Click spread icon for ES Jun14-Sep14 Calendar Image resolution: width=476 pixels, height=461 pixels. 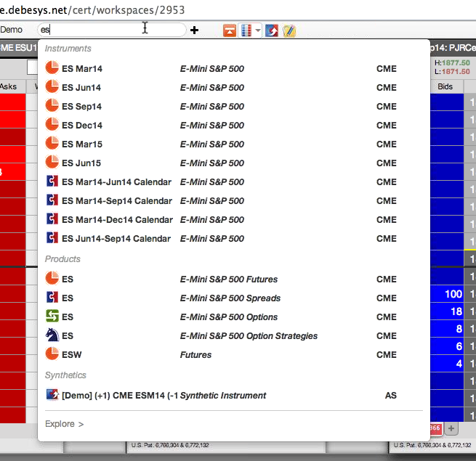pos(52,237)
